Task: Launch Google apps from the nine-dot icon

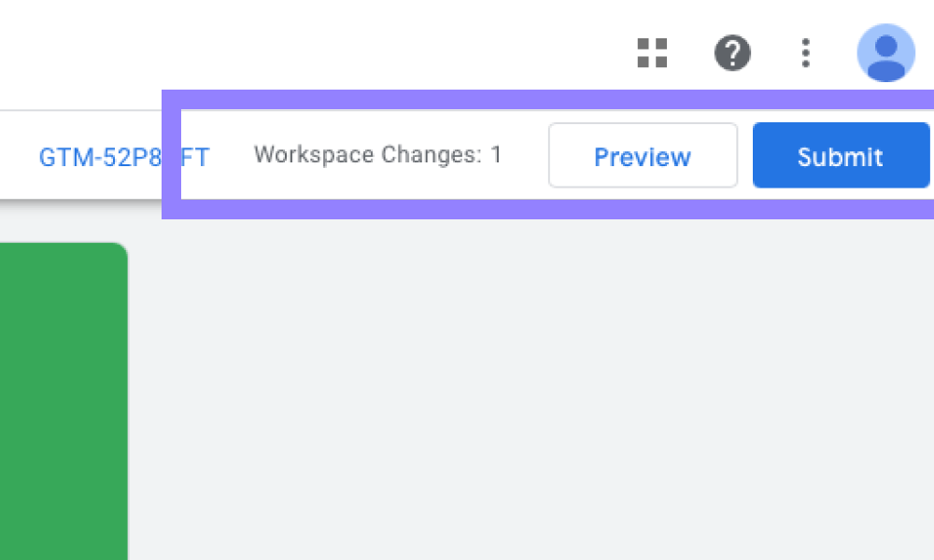Action: (x=652, y=53)
